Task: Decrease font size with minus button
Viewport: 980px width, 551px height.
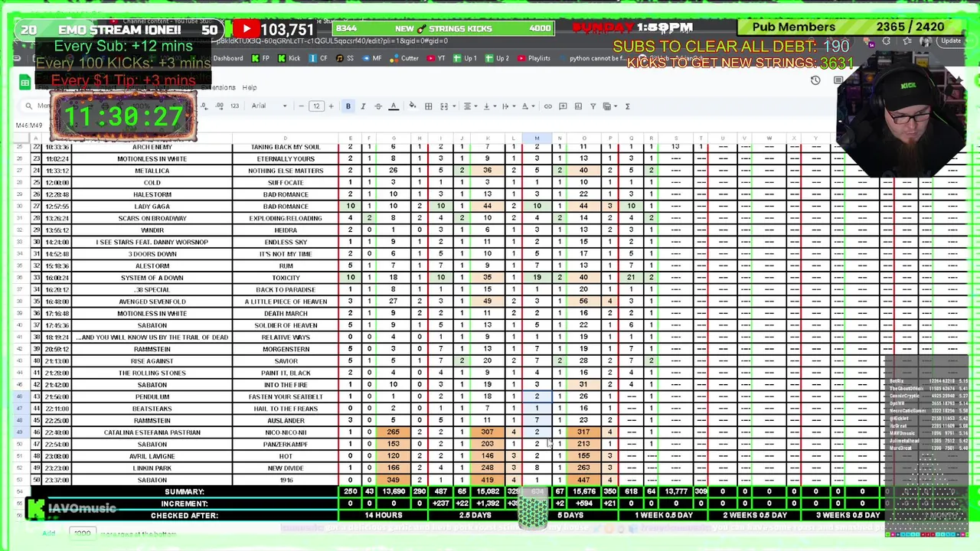Action: (x=301, y=106)
